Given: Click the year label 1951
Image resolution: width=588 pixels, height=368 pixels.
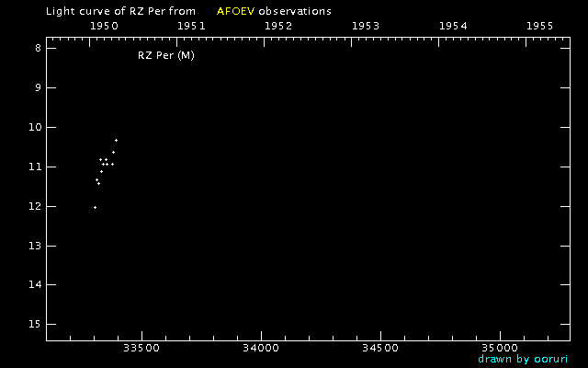Looking at the screenshot, I should click(192, 26).
